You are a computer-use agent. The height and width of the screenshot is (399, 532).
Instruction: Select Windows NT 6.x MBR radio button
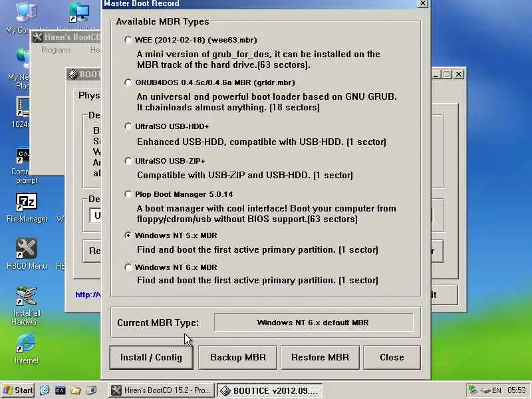point(128,267)
